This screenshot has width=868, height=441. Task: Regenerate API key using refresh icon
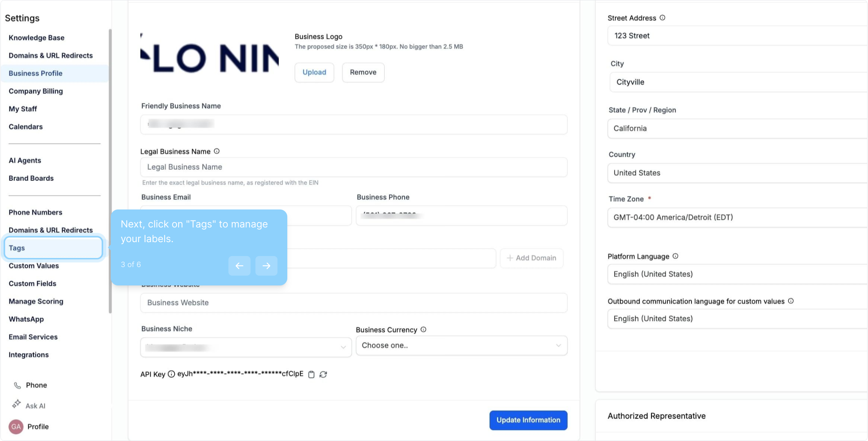coord(323,374)
